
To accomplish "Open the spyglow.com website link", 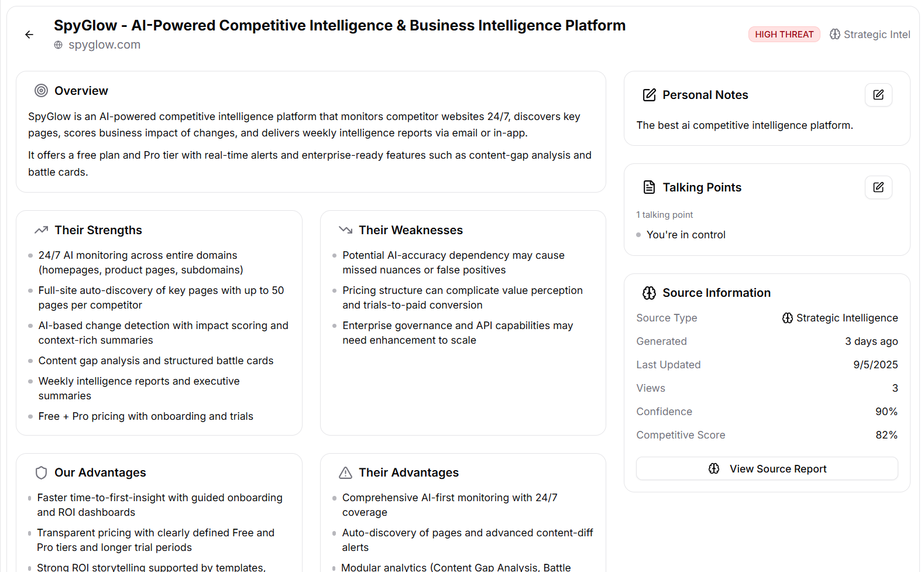I will 104,45.
